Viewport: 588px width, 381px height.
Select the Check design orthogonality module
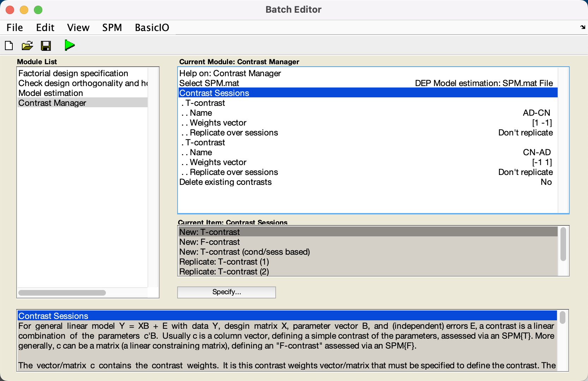tap(83, 83)
